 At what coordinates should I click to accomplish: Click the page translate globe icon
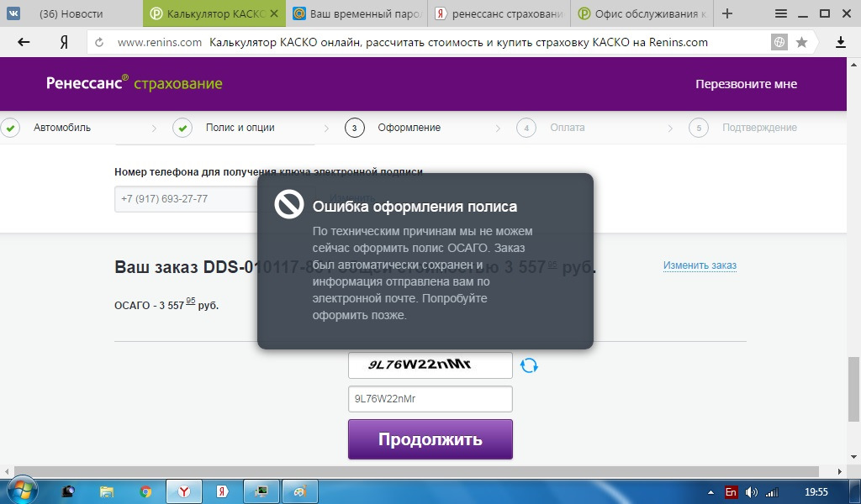779,42
